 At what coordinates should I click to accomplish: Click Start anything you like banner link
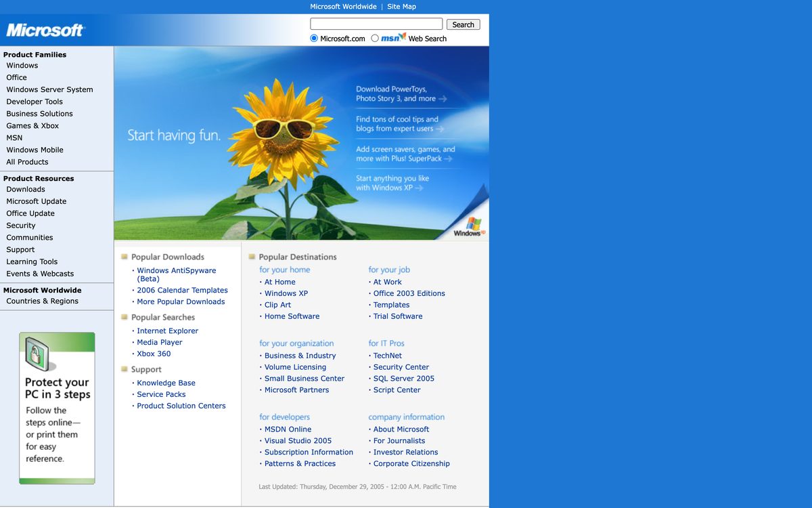[x=392, y=184]
